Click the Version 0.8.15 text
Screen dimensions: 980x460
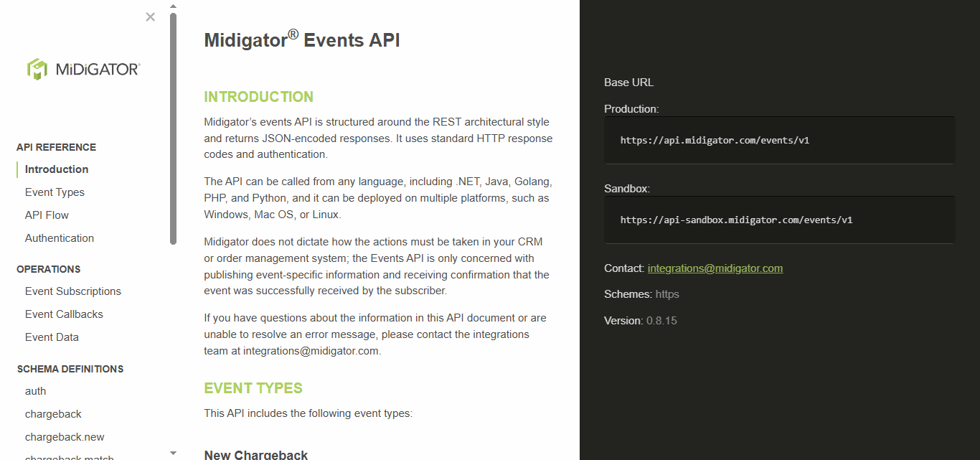click(641, 321)
